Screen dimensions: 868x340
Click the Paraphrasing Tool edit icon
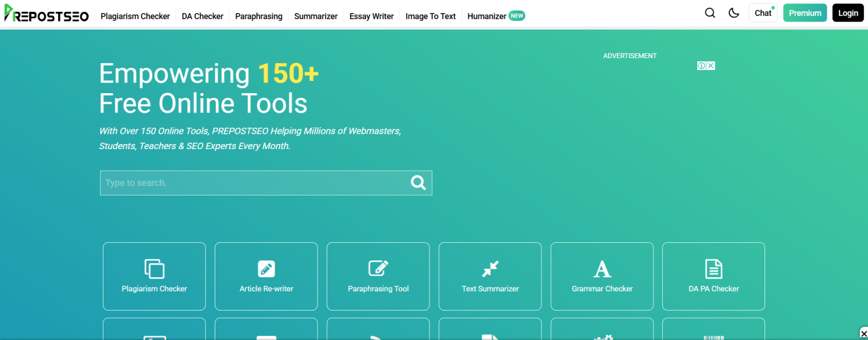(x=377, y=269)
